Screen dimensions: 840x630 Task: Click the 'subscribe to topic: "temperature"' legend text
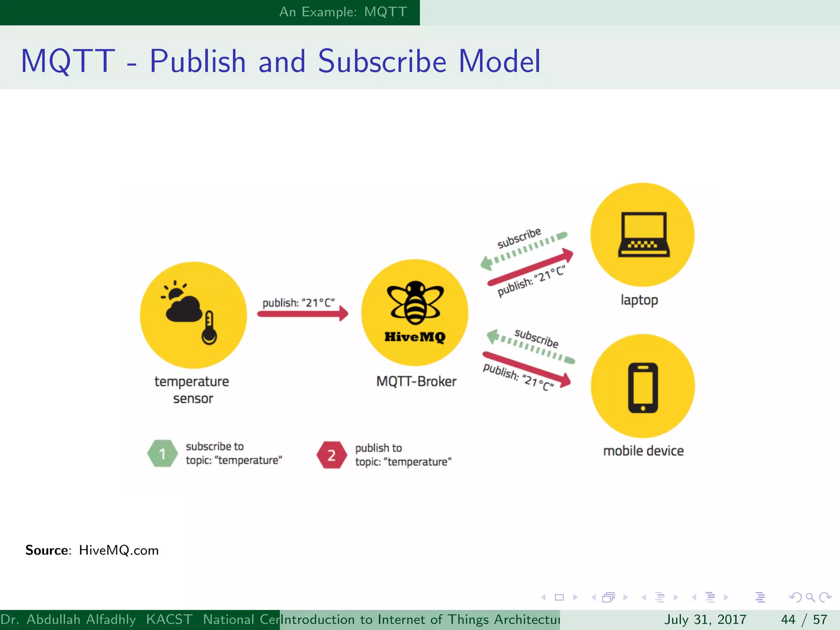[234, 453]
